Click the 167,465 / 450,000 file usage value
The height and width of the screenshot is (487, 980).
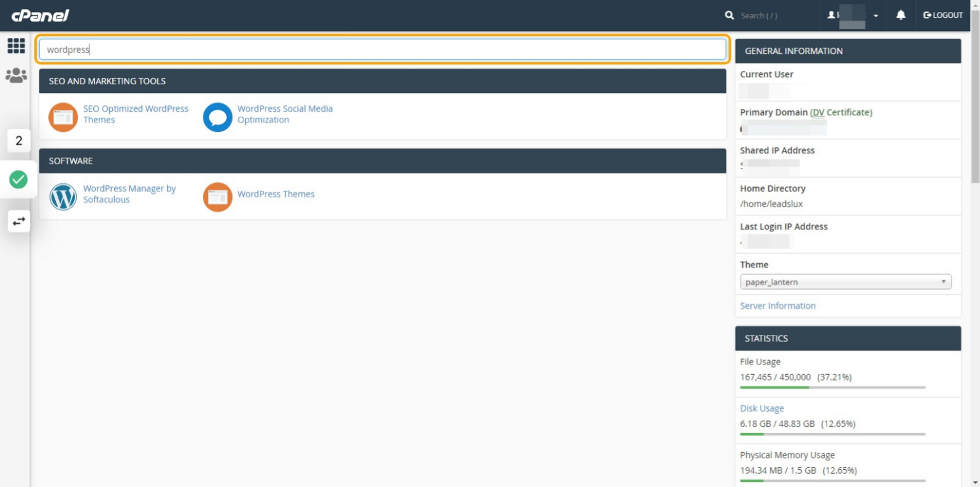click(x=775, y=377)
